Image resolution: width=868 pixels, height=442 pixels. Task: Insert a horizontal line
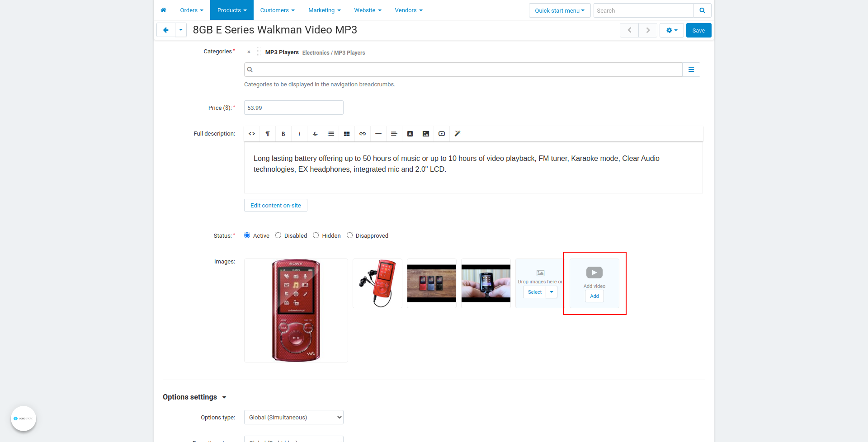point(378,134)
